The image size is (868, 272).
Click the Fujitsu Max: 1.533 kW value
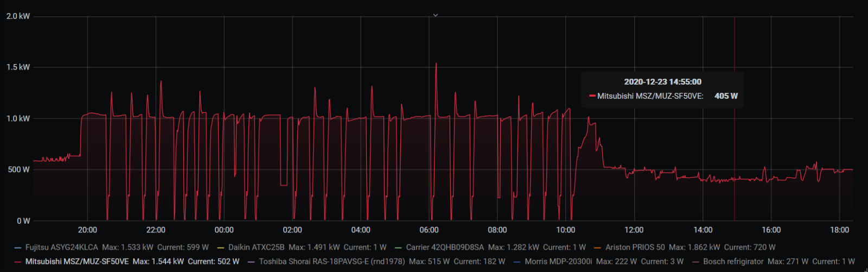pyautogui.click(x=128, y=247)
